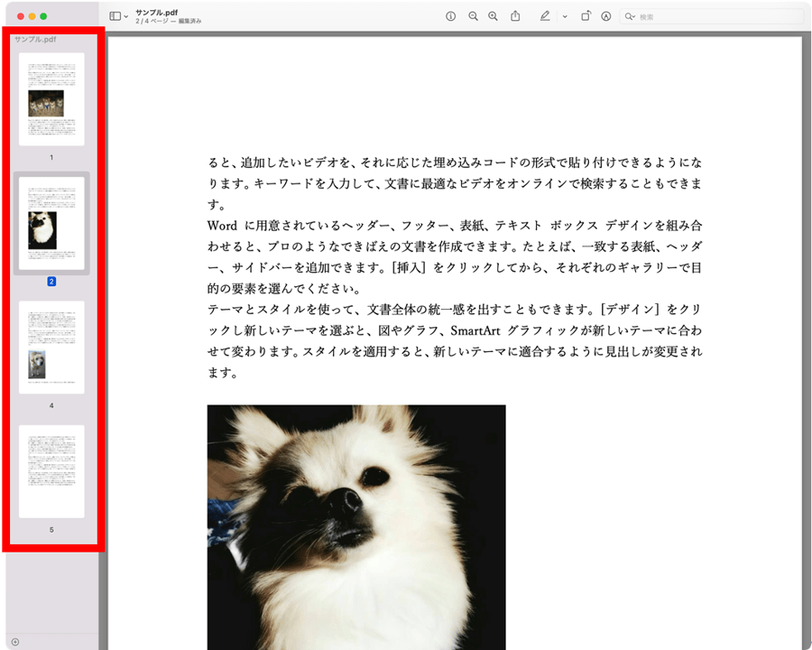Maximize window with green button
The height and width of the screenshot is (650, 812).
tap(43, 16)
